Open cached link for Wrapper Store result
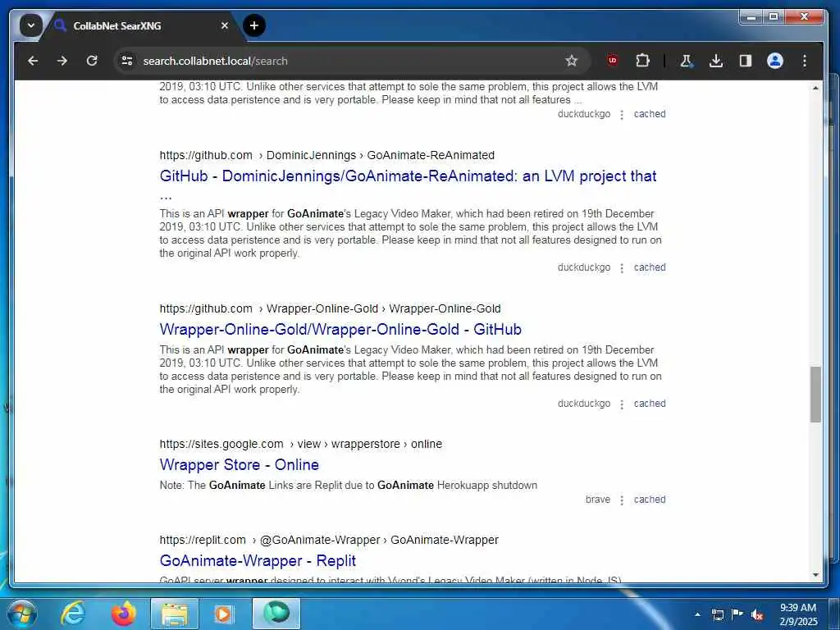 650,500
